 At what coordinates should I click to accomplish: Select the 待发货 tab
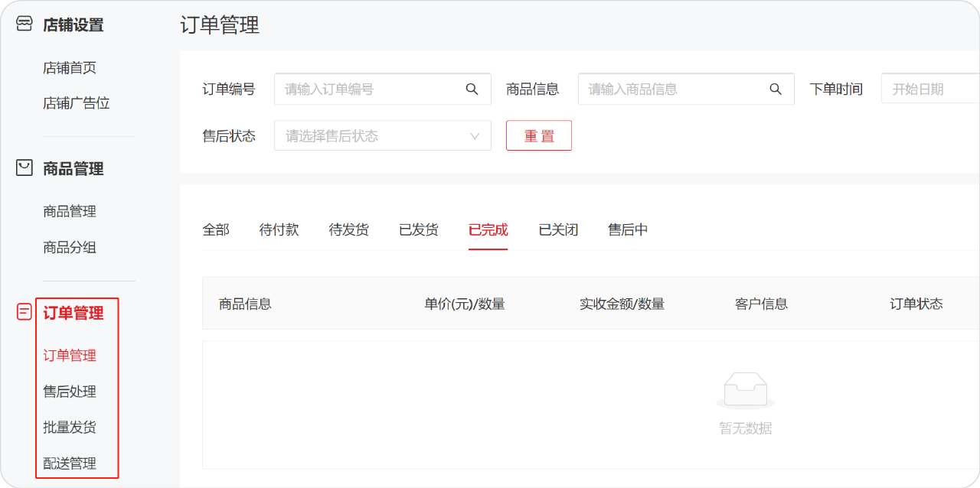click(348, 230)
